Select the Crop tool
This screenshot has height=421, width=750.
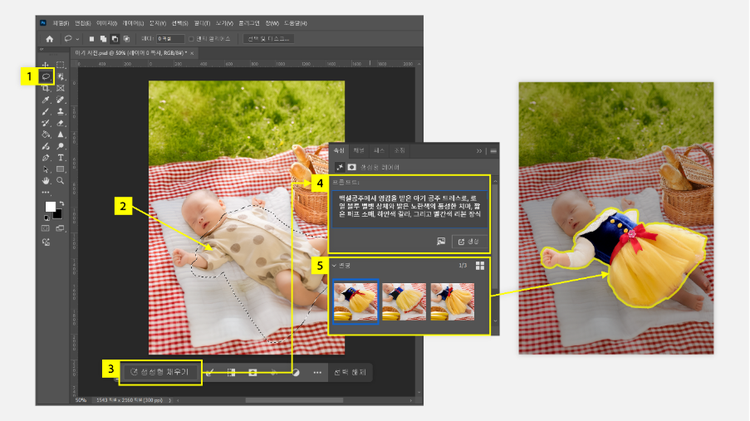tap(45, 89)
